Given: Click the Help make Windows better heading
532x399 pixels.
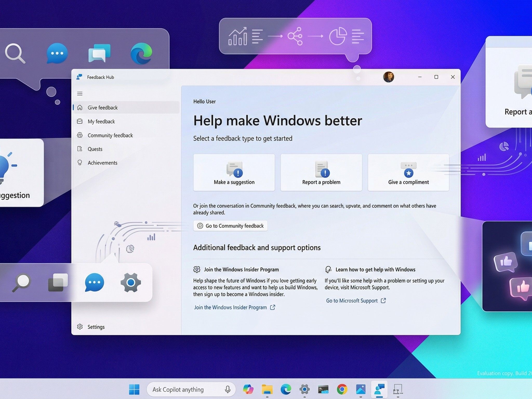Looking at the screenshot, I should [x=278, y=121].
